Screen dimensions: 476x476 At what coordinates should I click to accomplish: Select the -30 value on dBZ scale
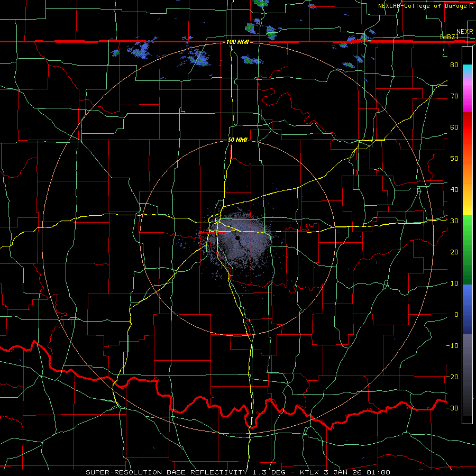click(x=452, y=408)
